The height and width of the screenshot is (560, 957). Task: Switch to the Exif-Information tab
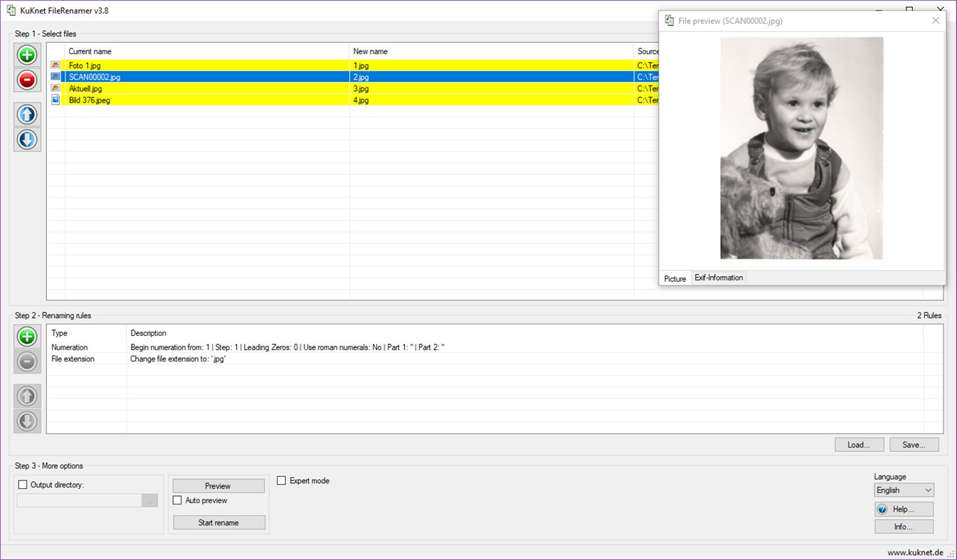click(719, 278)
